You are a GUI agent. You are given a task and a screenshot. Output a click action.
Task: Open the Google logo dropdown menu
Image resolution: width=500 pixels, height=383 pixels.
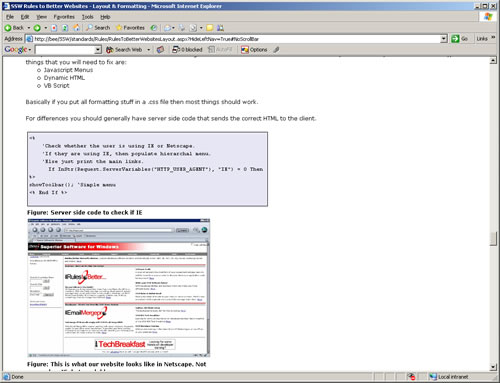(30, 50)
